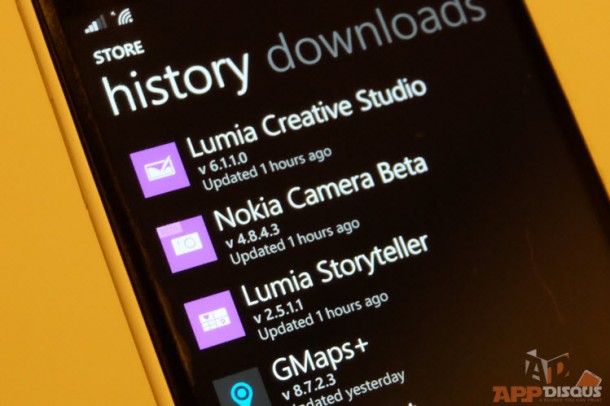Tap the Wi-Fi status icon
Image resolution: width=610 pixels, height=406 pixels.
(124, 16)
